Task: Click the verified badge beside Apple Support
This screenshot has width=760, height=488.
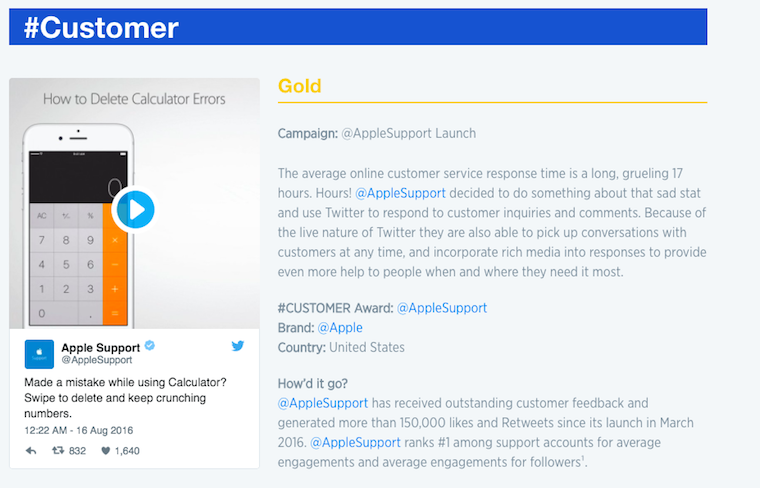Action: [x=149, y=346]
